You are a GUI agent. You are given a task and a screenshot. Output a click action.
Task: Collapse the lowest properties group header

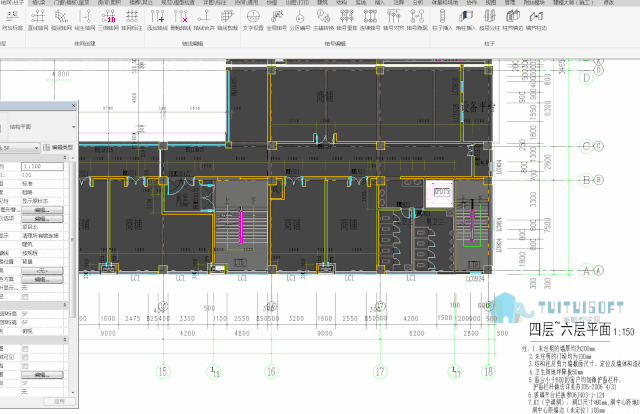tap(65, 340)
